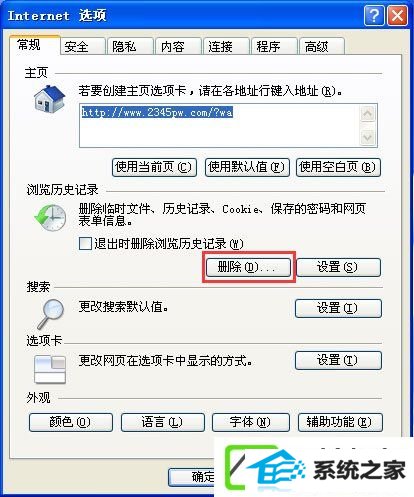Click homepage URL box scroll down arrow
This screenshot has height=497, width=414.
[x=368, y=137]
